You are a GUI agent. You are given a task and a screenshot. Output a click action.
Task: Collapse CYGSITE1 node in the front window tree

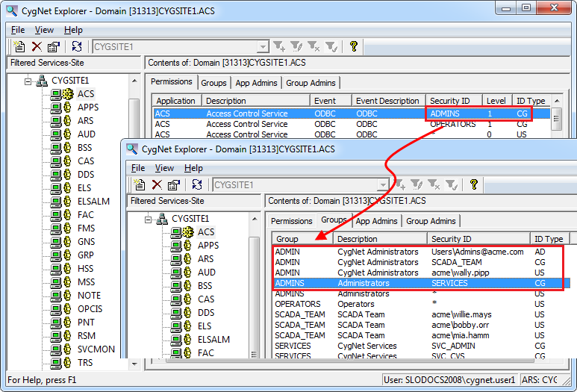[x=148, y=220]
